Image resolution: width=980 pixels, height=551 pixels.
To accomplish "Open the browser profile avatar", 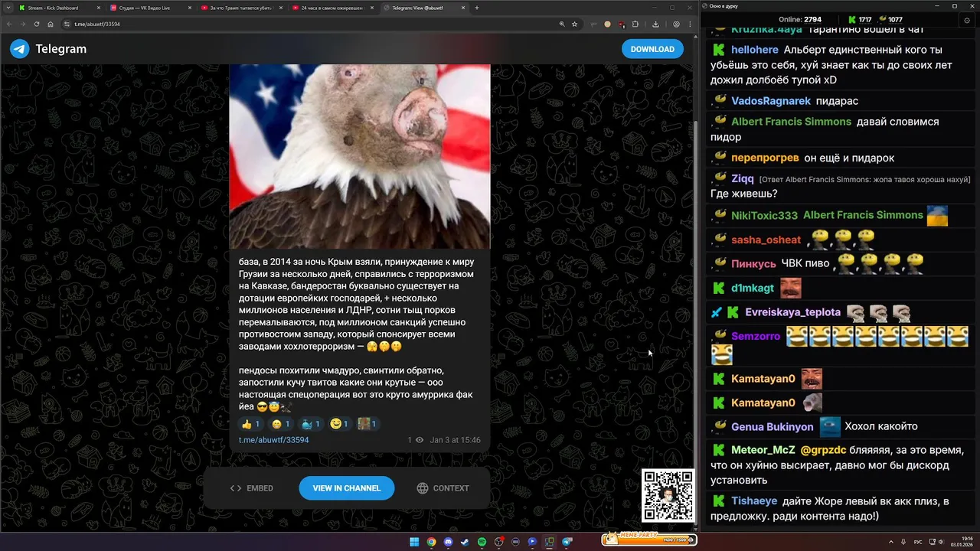I will [x=676, y=24].
